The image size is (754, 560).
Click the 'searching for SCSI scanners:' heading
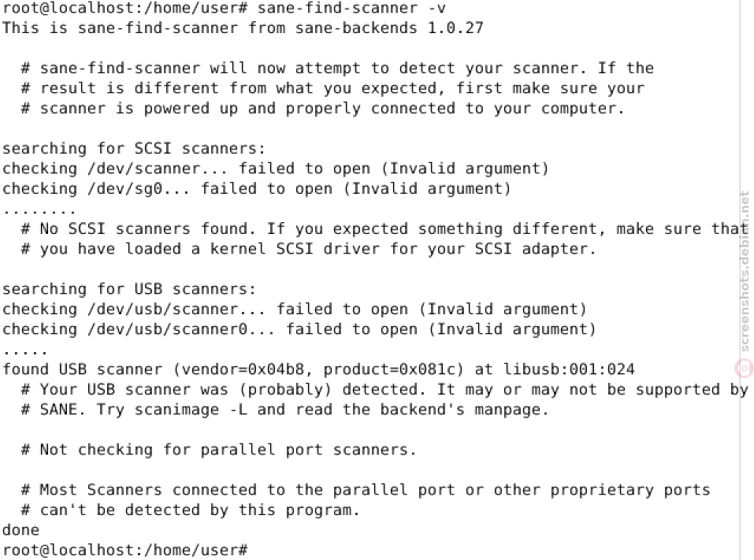134,149
